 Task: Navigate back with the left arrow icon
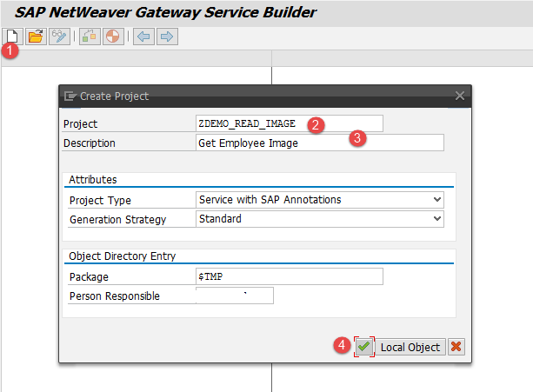(144, 37)
